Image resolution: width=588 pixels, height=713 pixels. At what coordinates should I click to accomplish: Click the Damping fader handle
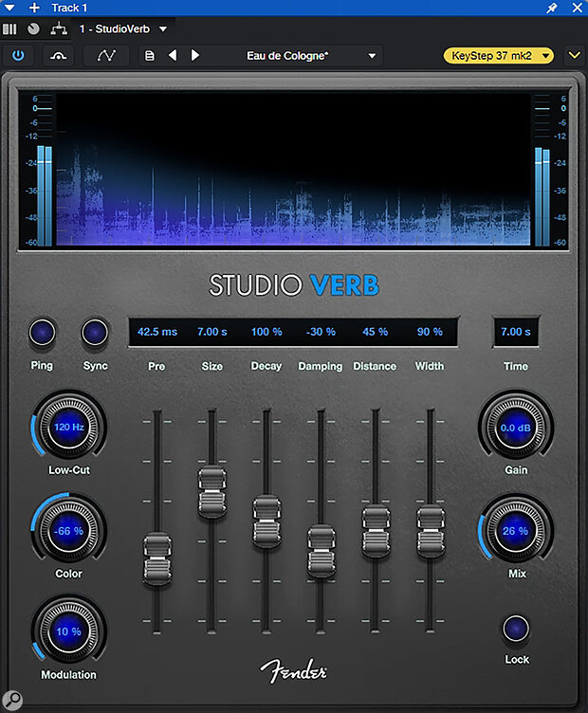click(322, 551)
